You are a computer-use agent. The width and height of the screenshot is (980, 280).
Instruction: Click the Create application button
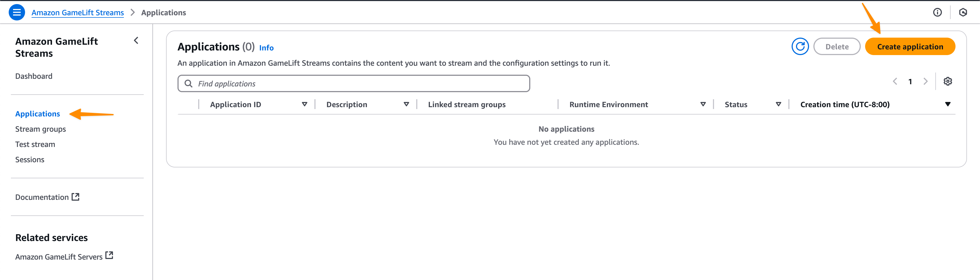coord(910,47)
